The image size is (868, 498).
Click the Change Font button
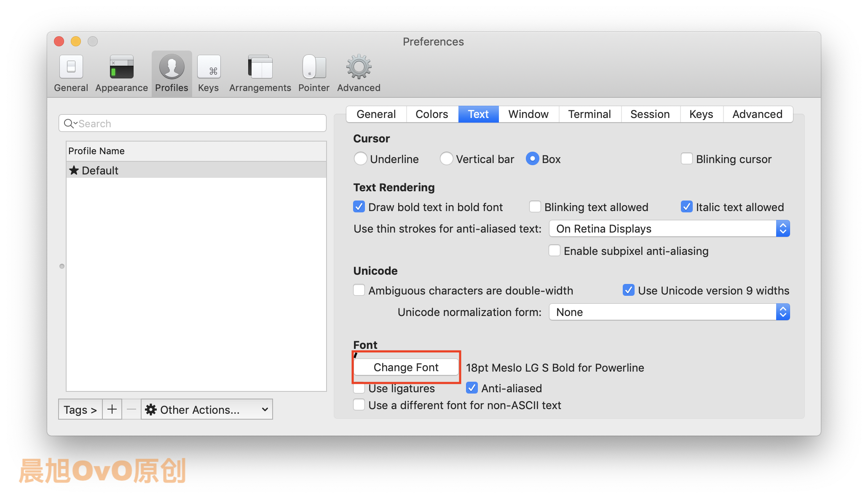pos(406,367)
